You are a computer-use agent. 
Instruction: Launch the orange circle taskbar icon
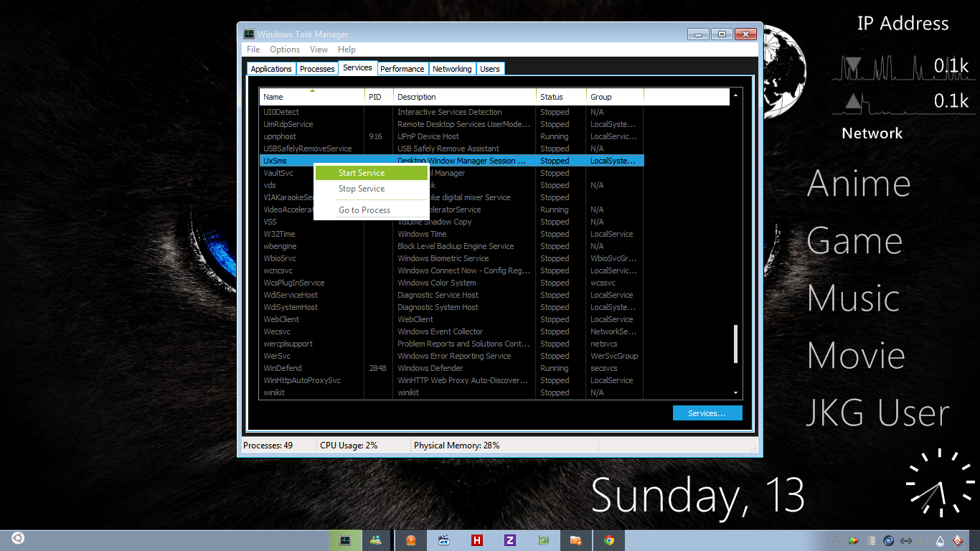pyautogui.click(x=411, y=541)
